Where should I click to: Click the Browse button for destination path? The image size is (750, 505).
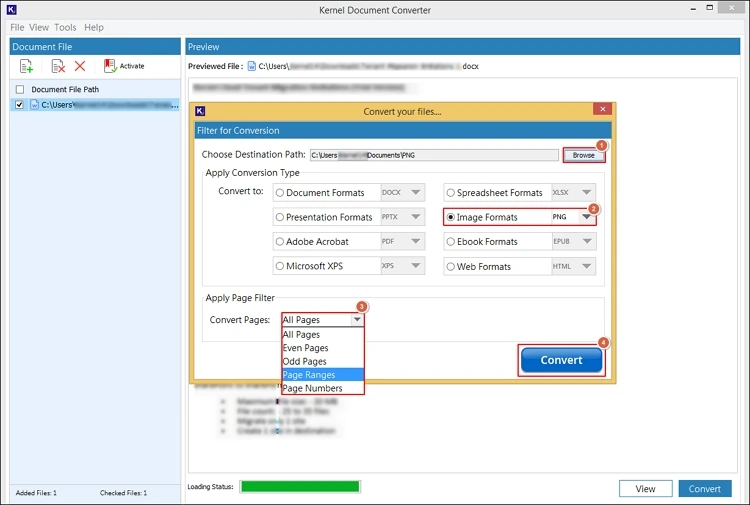[583, 155]
